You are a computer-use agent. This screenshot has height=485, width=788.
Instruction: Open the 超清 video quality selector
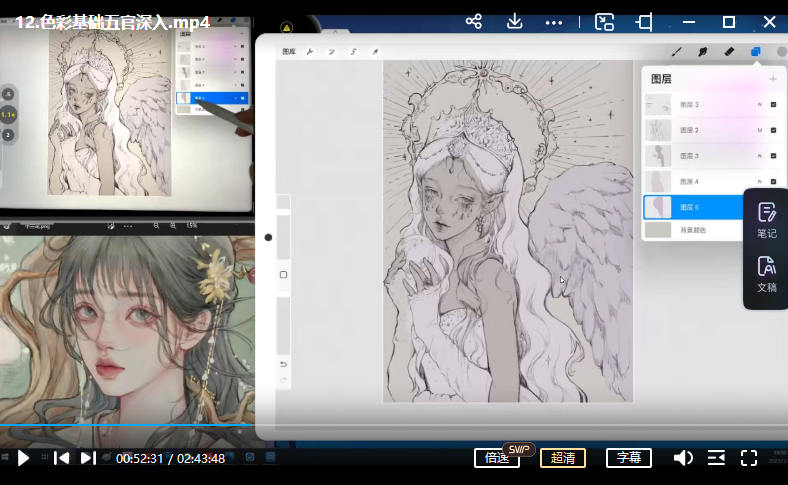563,458
